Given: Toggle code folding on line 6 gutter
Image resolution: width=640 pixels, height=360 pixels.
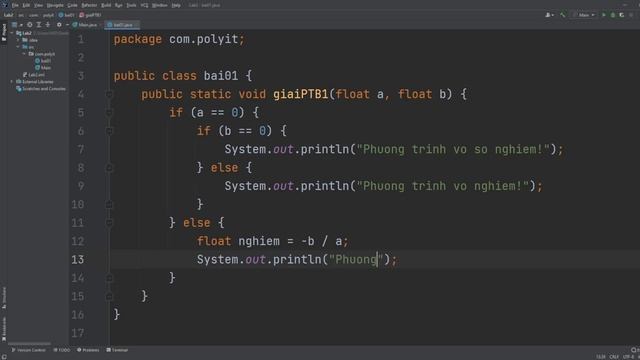Looking at the screenshot, I should tap(109, 131).
